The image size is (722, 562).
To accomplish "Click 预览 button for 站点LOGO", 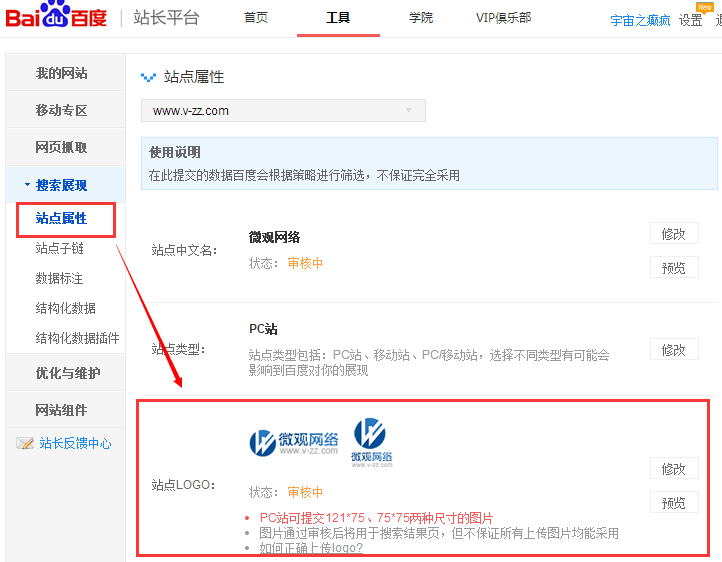I will (674, 503).
